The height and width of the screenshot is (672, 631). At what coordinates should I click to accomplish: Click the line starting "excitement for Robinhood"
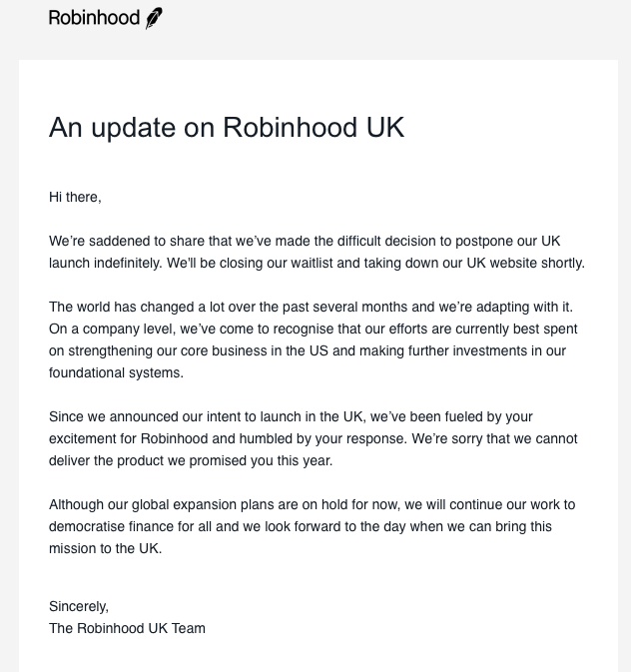[313, 438]
